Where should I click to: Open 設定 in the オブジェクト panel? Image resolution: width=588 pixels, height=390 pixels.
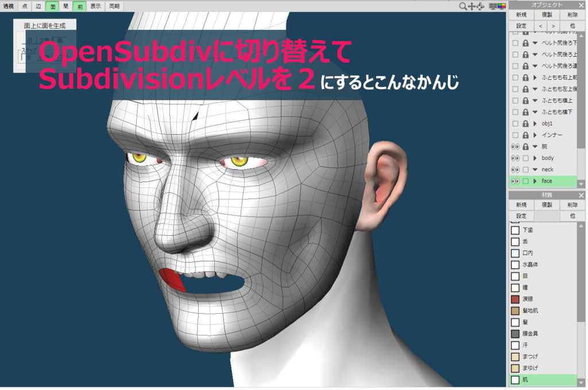point(521,26)
